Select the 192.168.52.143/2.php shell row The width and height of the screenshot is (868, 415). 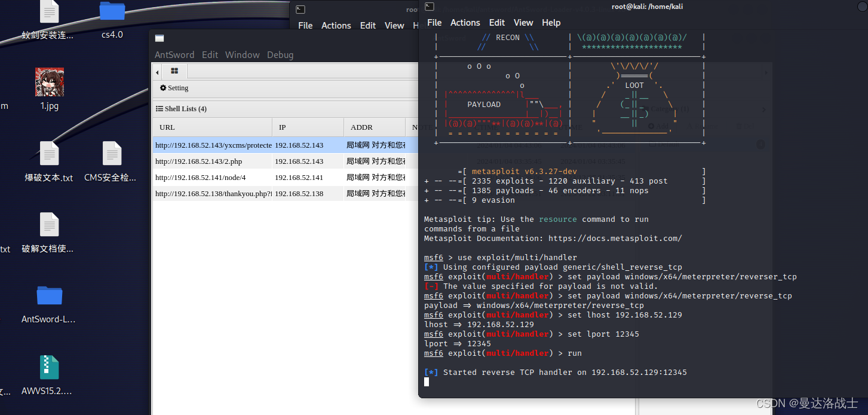coord(286,161)
